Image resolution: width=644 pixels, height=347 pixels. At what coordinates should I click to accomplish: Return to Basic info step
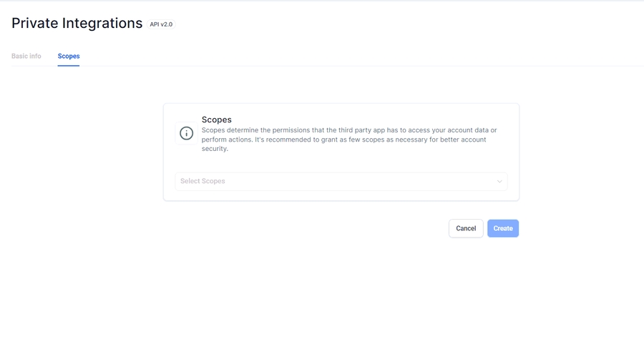point(26,57)
